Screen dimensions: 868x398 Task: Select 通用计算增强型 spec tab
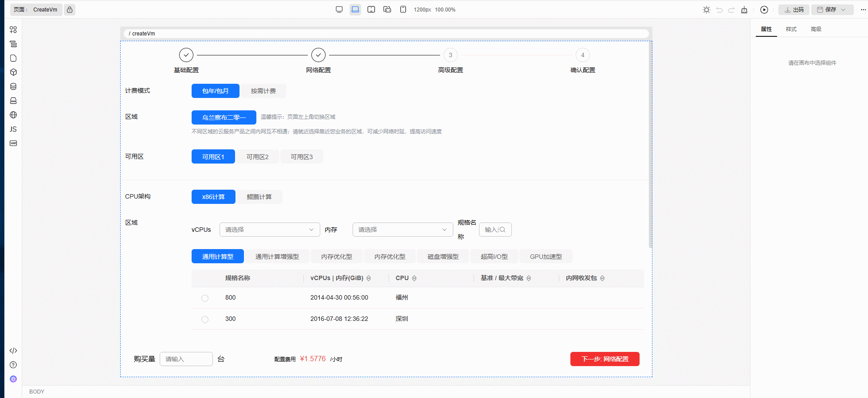point(277,257)
